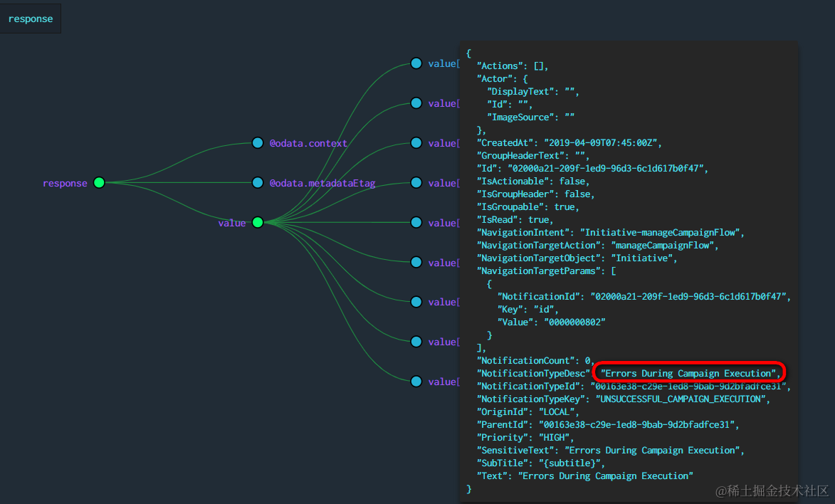Click the "CreatedAt" timestamp 2019-04-09T07:45:00Z
This screenshot has width=835, height=504.
click(x=602, y=143)
